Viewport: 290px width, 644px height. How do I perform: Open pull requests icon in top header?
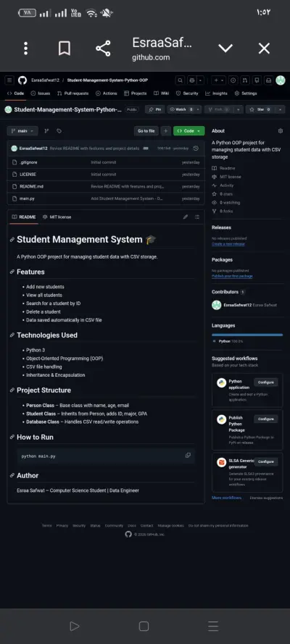pyautogui.click(x=244, y=80)
